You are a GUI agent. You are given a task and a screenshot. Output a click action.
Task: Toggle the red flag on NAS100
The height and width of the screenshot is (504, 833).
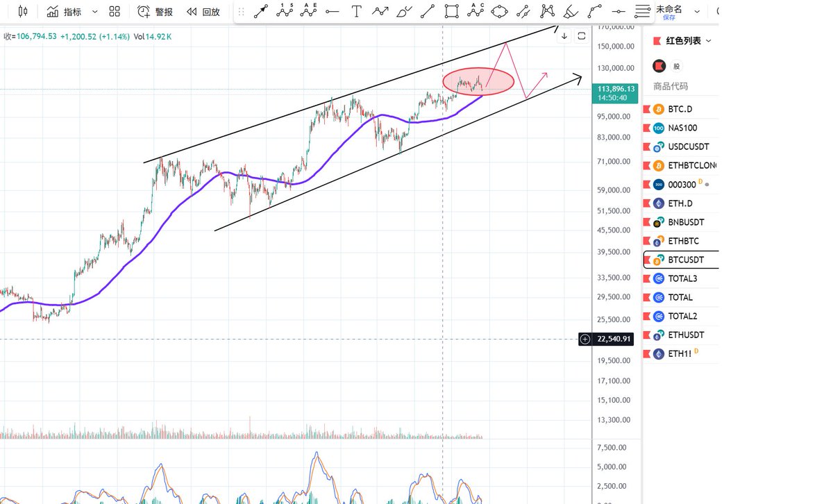pyautogui.click(x=646, y=128)
